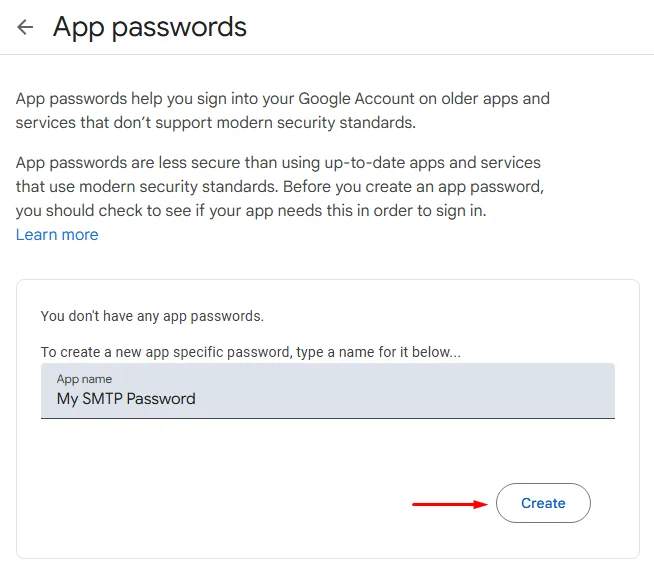This screenshot has width=654, height=575.
Task: Open the Learn more link
Action: pos(57,235)
